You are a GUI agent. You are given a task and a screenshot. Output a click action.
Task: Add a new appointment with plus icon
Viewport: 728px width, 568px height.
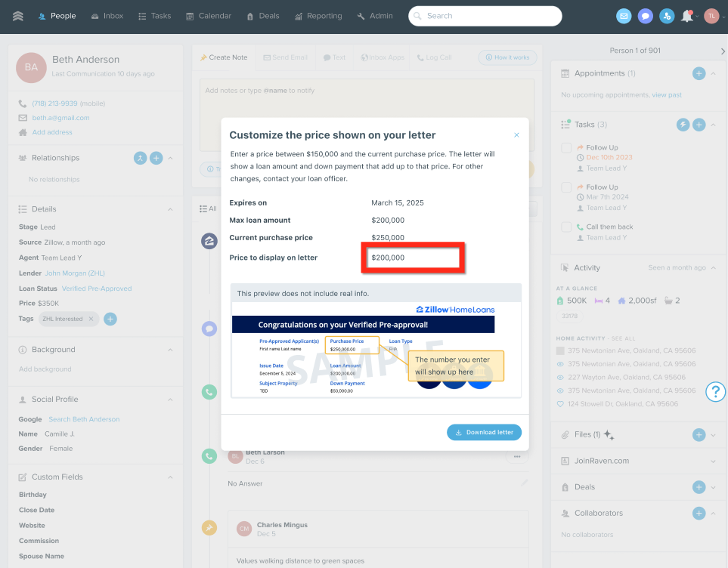699,73
